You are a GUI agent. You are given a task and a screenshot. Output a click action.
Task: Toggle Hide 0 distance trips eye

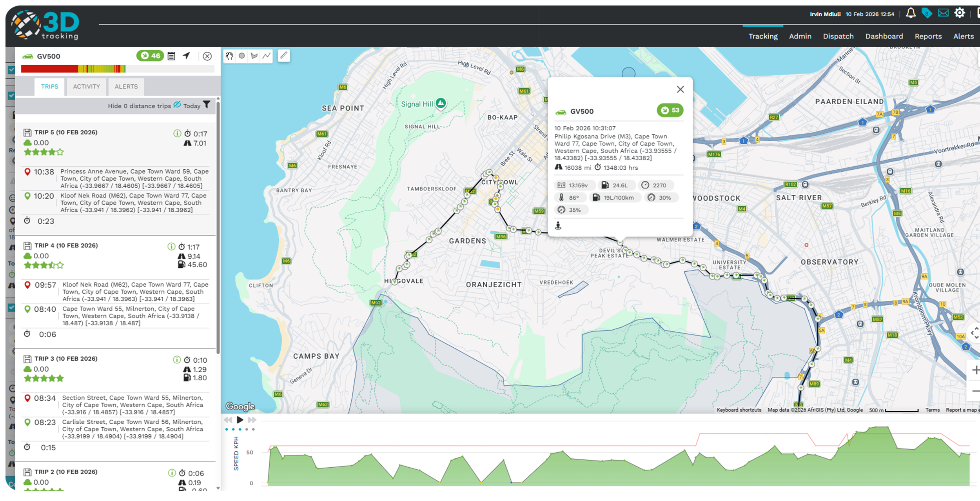pyautogui.click(x=177, y=105)
